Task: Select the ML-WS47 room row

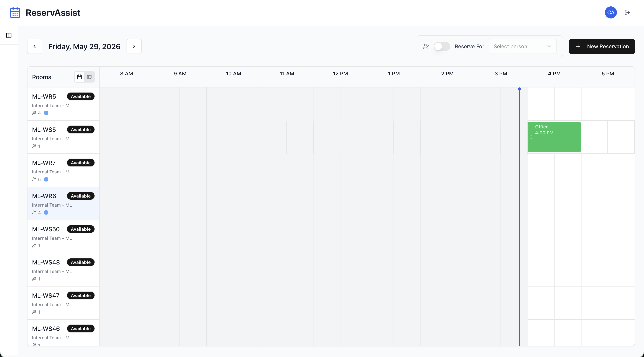Action: tap(63, 303)
